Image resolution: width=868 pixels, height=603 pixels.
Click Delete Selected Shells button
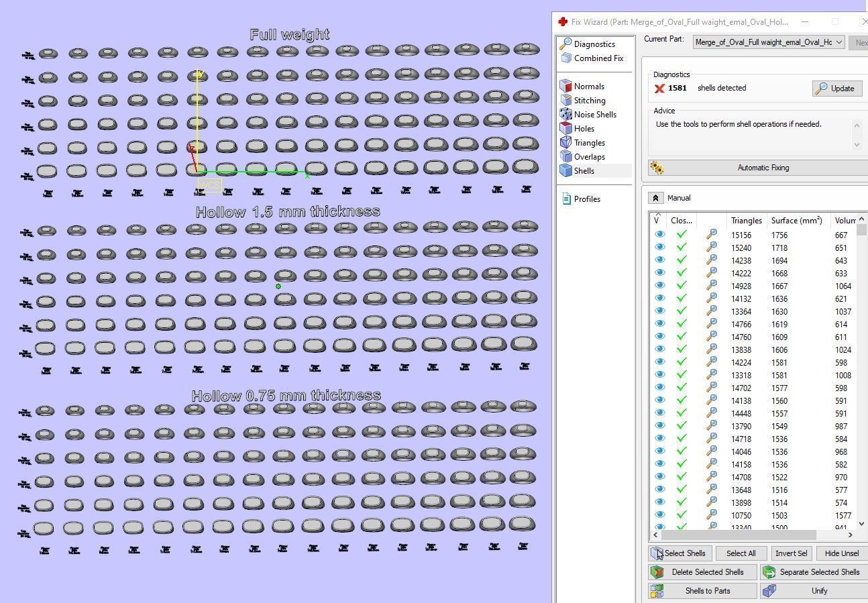point(702,572)
